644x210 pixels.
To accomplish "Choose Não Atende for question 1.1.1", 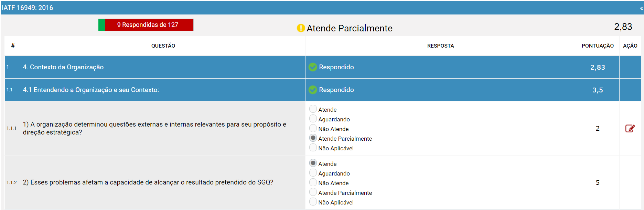I will coord(313,128).
